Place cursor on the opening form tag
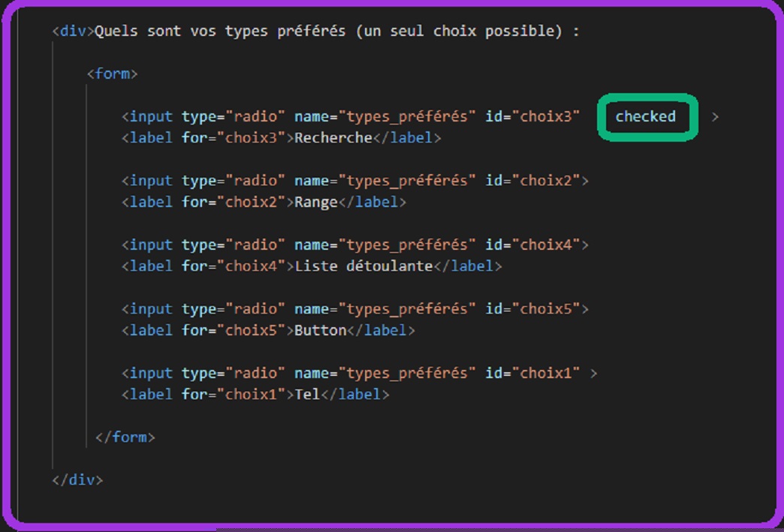This screenshot has height=532, width=784. [113, 74]
